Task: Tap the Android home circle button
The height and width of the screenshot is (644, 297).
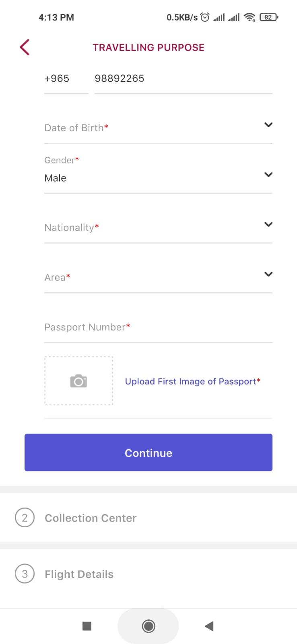Action: [148, 626]
